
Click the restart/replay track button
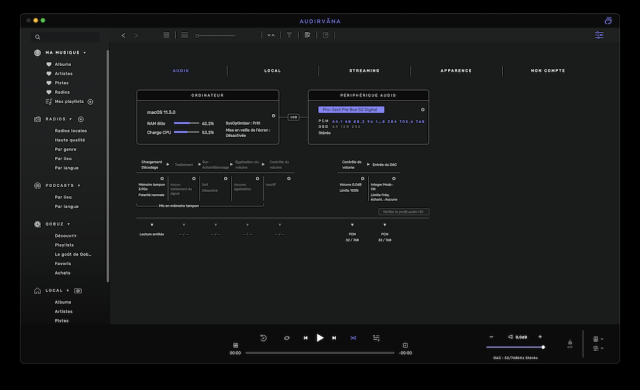(x=263, y=338)
